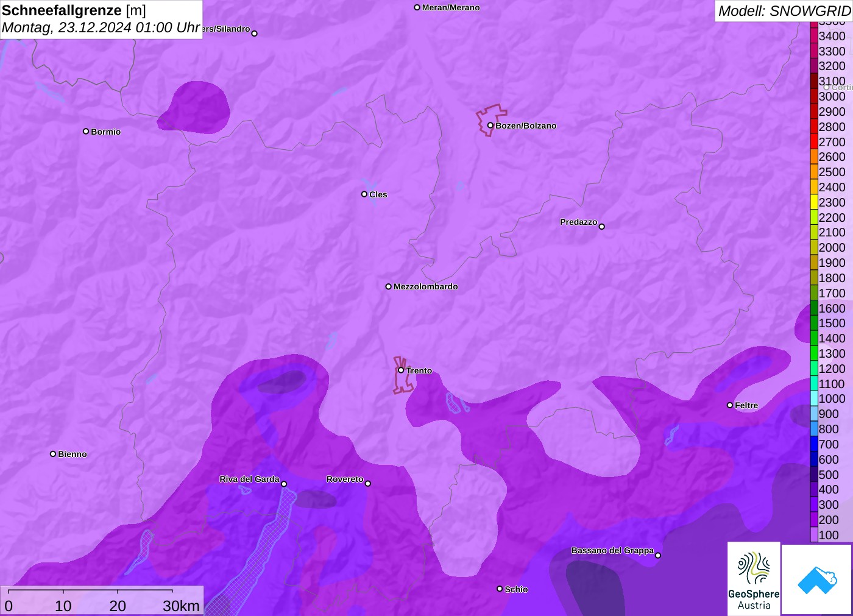Click the 1200 legend value
The width and height of the screenshot is (853, 616).
tap(832, 369)
